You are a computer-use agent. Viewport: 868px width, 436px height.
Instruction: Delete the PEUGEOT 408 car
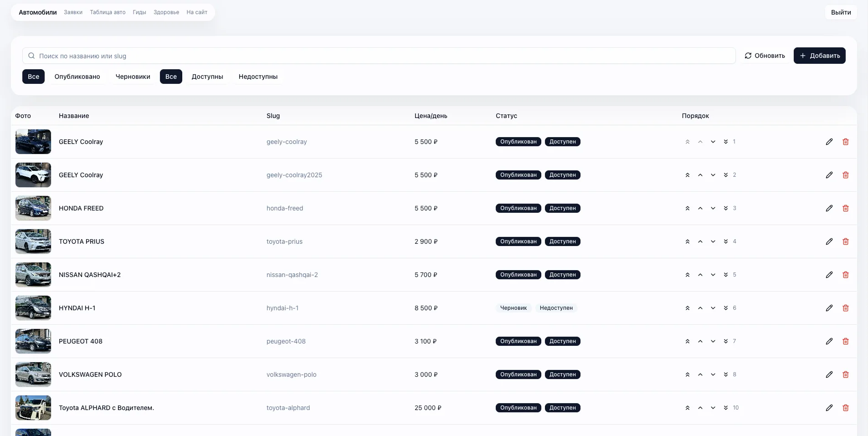coord(846,341)
